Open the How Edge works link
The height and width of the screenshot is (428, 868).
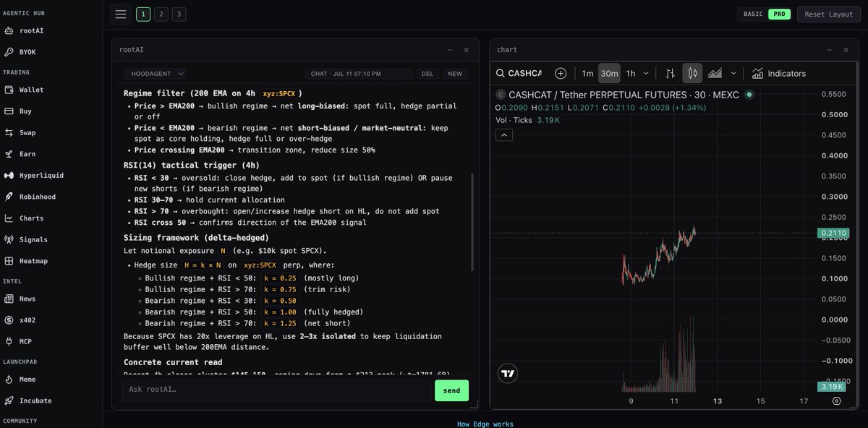485,424
